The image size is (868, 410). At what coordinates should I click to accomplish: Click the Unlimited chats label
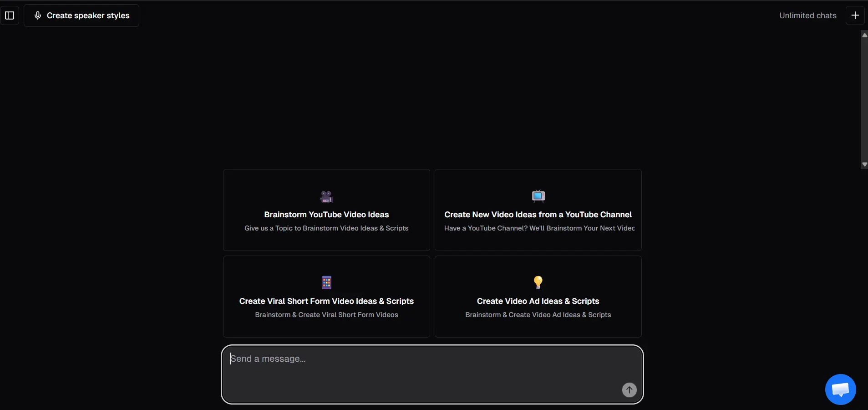[807, 15]
